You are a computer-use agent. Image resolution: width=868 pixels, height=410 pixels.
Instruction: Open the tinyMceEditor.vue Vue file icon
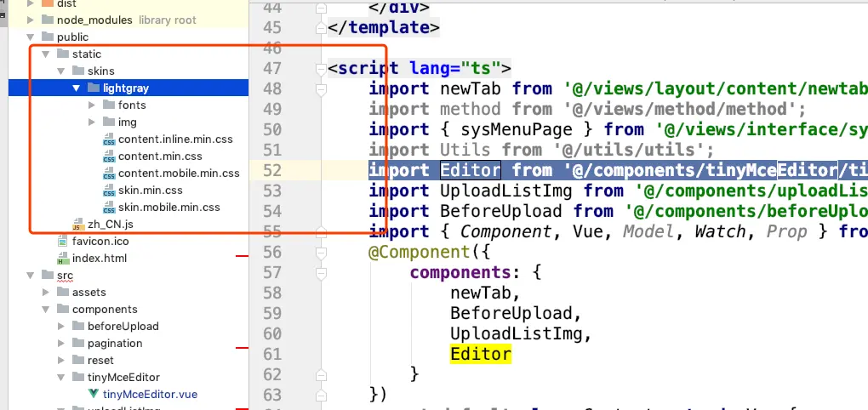(94, 395)
